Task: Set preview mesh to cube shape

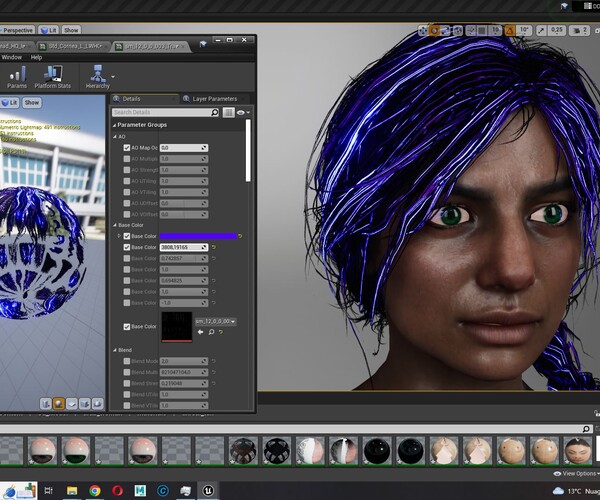Action: pyautogui.click(x=85, y=404)
